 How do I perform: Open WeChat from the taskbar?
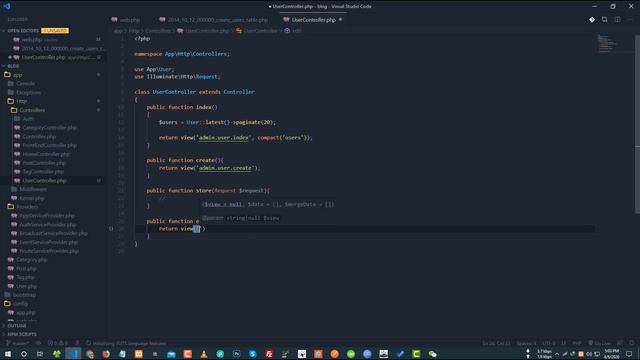click(433, 354)
